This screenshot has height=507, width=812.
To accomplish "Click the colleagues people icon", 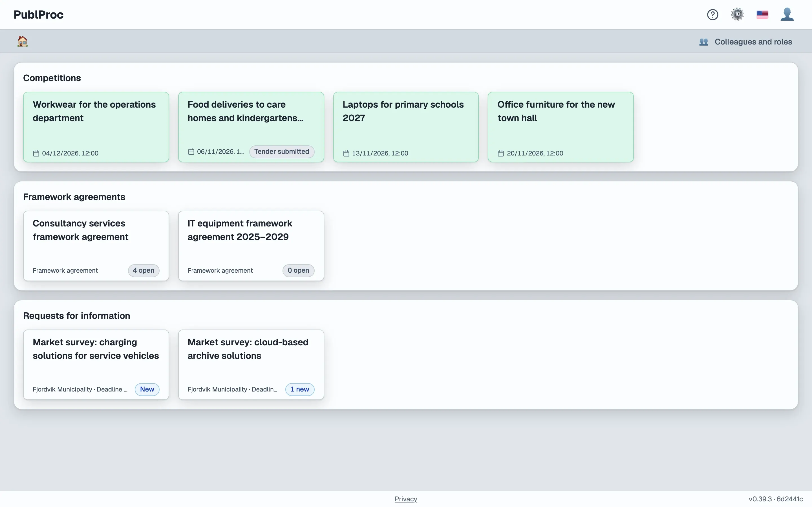I will coord(704,42).
